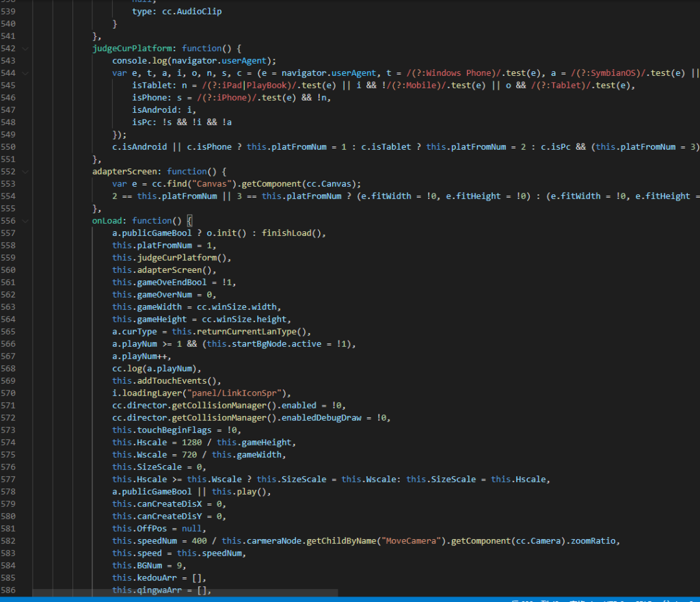Select line number 570 in the gutter

pyautogui.click(x=8, y=393)
